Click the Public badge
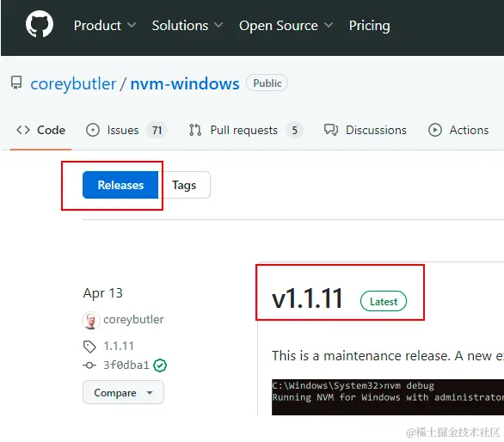 pyautogui.click(x=267, y=83)
